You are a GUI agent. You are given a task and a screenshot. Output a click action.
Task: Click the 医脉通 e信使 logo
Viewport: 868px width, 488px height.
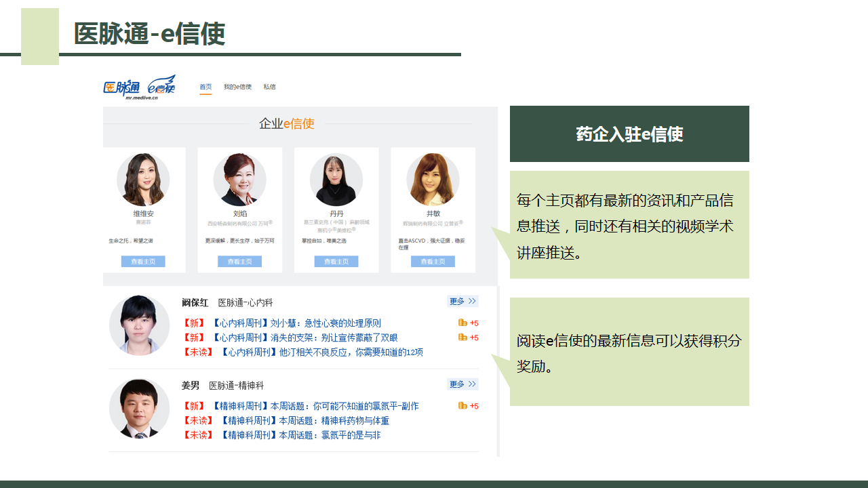click(x=139, y=87)
